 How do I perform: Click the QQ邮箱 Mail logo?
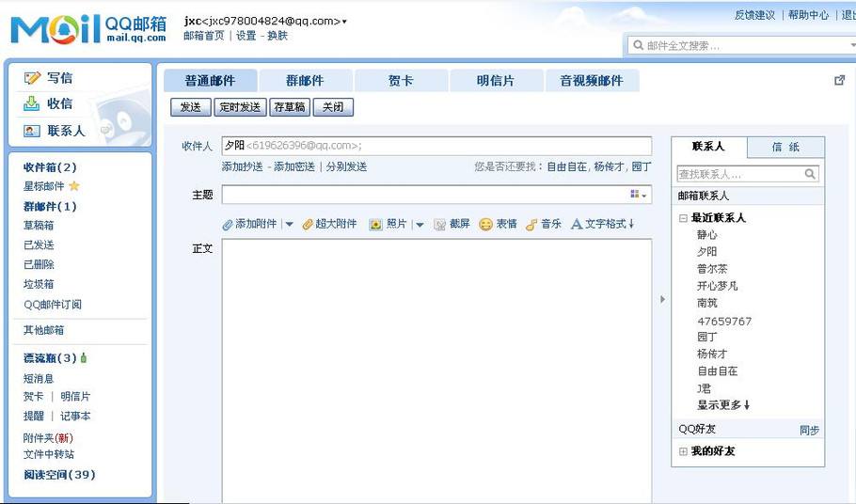point(87,29)
